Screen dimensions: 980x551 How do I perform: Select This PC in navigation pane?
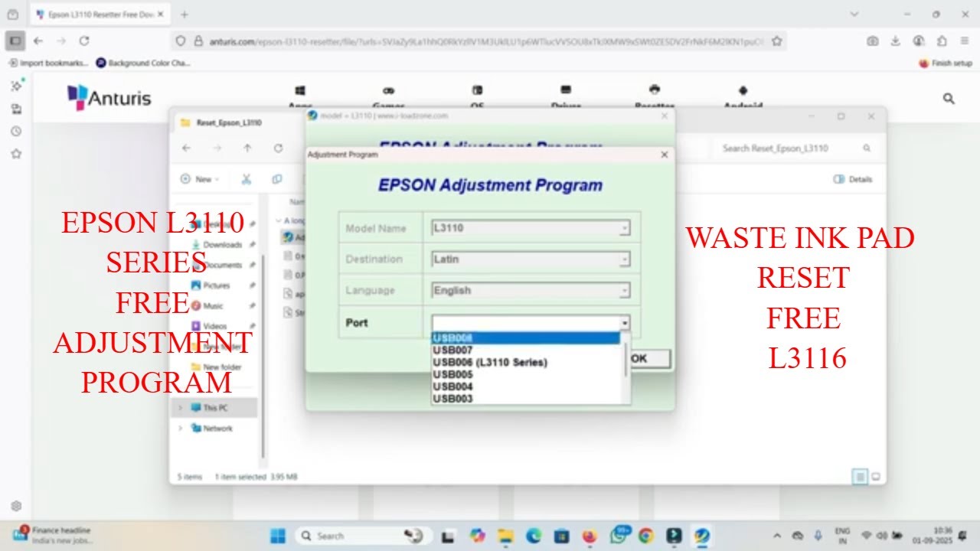coord(214,408)
